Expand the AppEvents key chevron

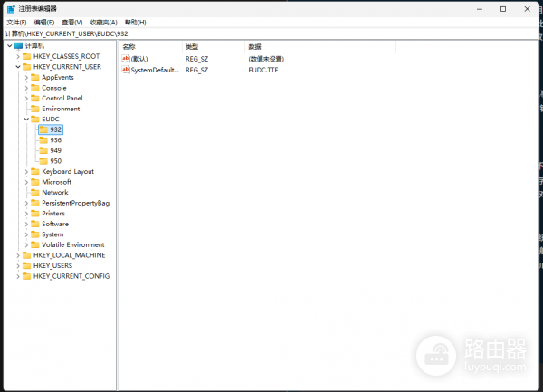pos(26,78)
